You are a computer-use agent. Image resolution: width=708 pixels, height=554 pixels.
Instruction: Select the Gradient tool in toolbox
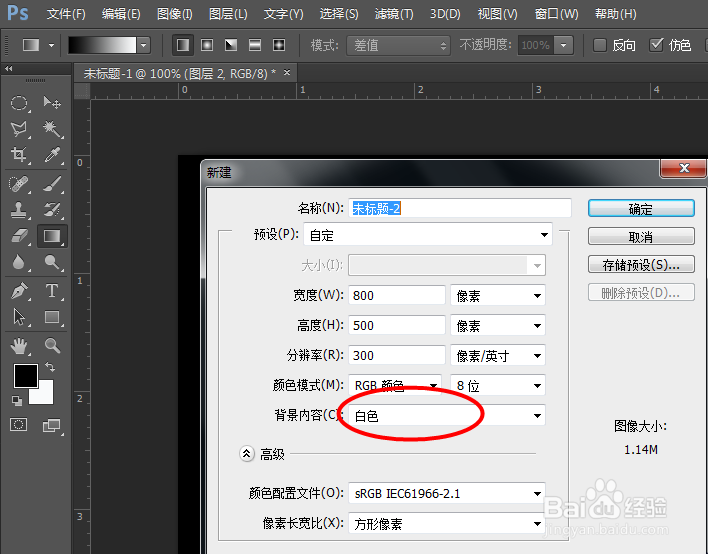pyautogui.click(x=52, y=236)
